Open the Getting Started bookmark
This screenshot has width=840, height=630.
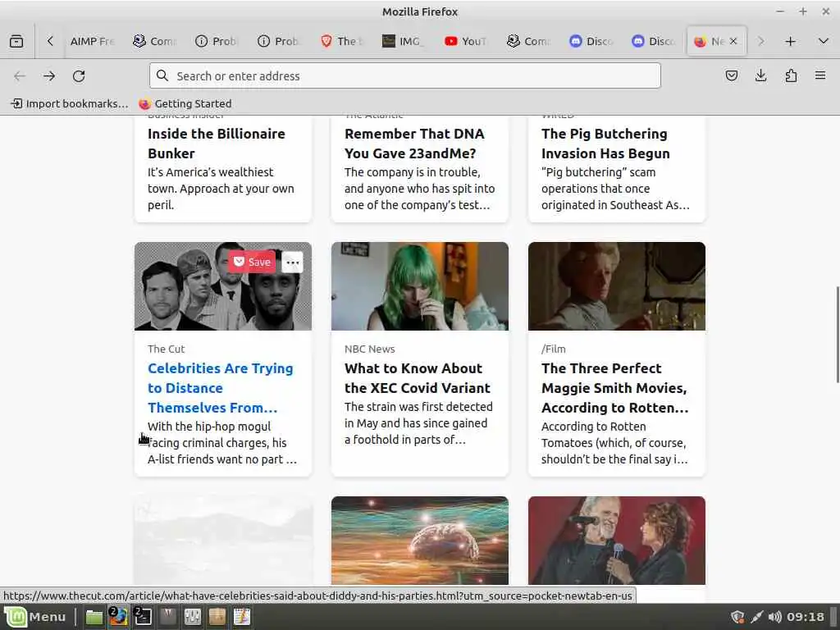click(185, 103)
